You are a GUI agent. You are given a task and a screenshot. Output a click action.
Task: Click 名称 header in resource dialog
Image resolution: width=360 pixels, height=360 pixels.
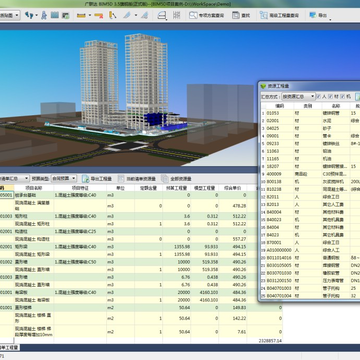(x=336, y=106)
